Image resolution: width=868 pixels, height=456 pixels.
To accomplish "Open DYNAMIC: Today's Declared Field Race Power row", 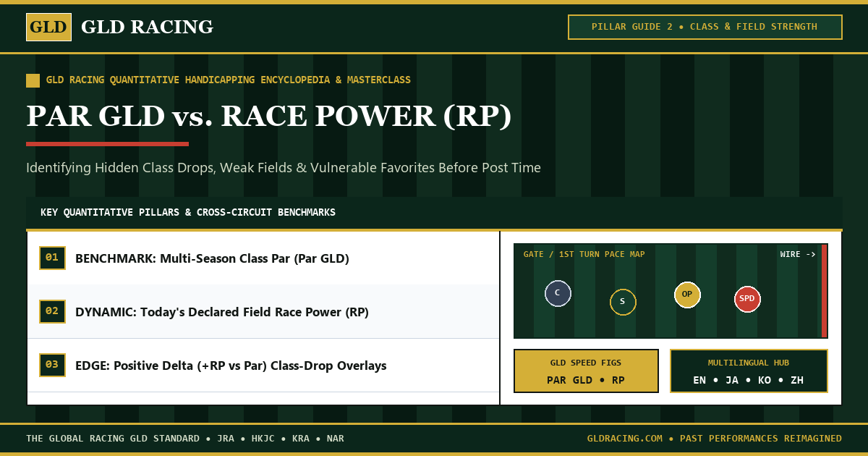I will click(x=263, y=311).
